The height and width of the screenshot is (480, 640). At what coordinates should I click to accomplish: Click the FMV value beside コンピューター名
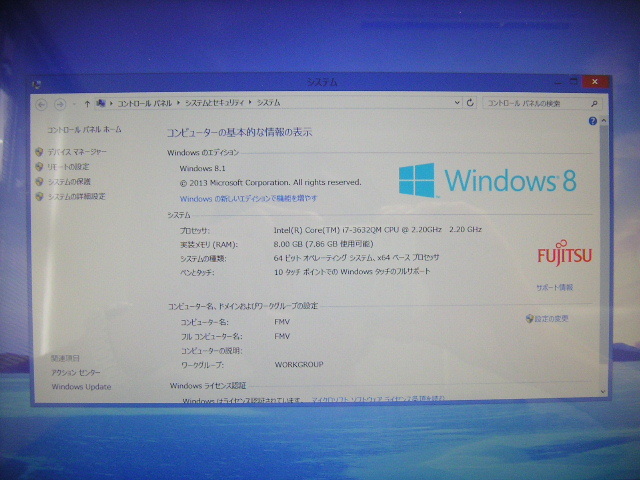282,322
